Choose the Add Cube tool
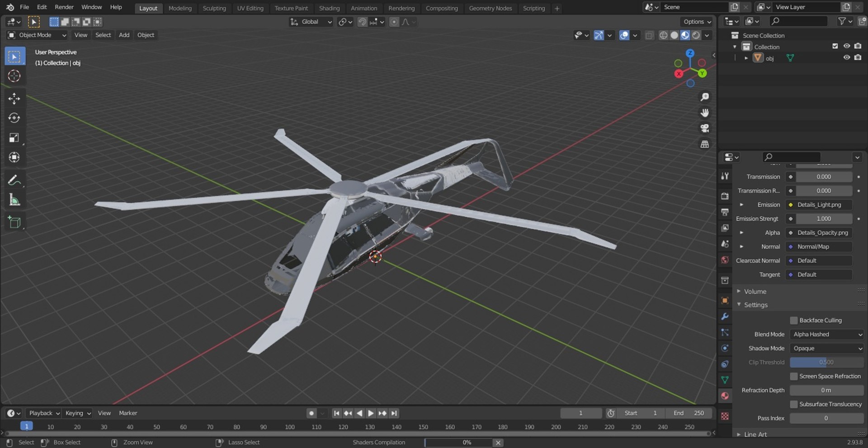The image size is (868, 448). 14,222
